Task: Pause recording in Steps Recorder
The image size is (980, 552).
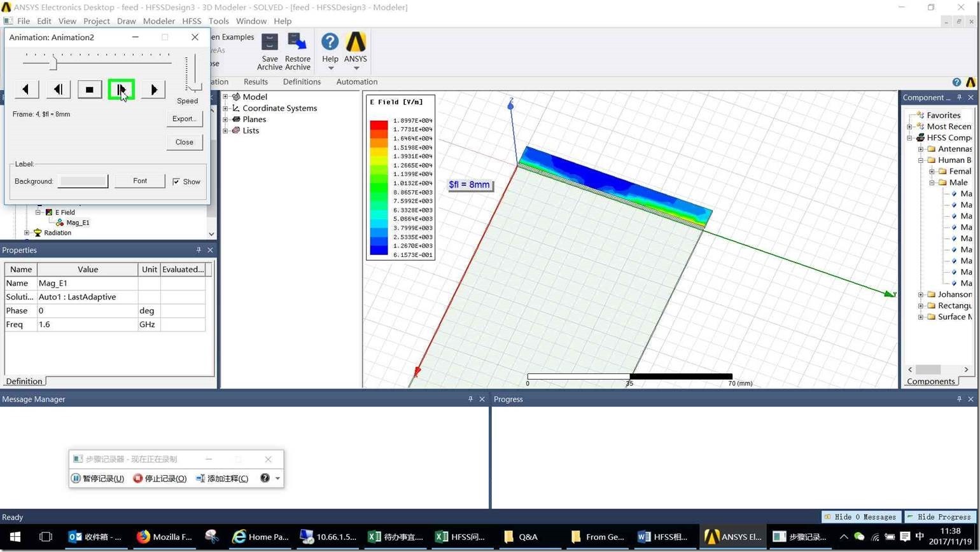Action: 97,479
